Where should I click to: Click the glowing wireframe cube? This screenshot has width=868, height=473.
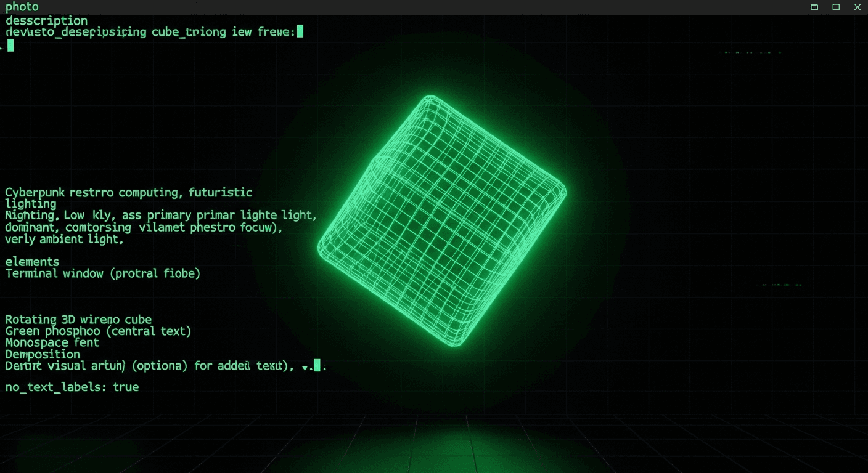(441, 220)
